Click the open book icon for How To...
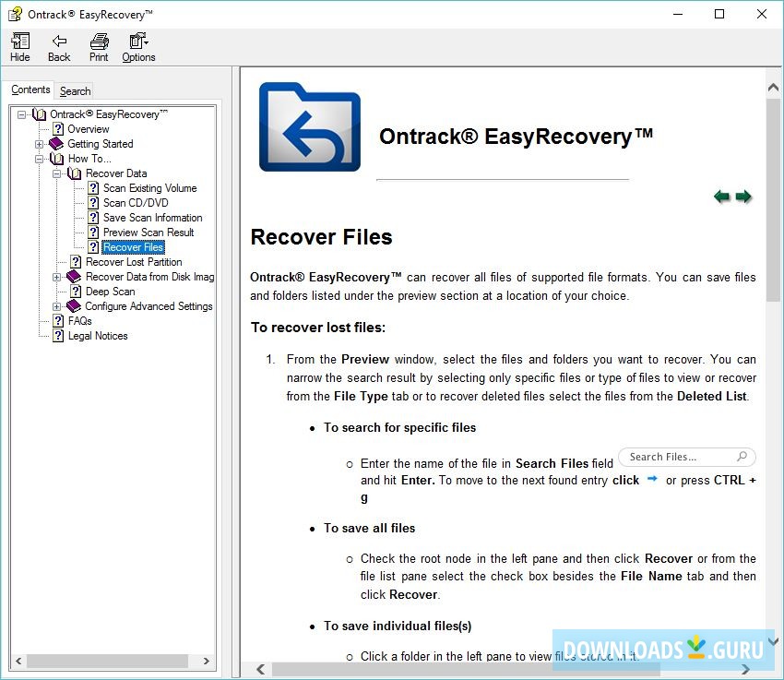784x680 pixels. tap(56, 159)
